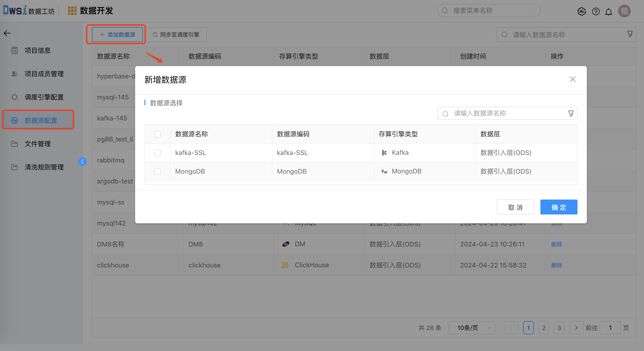
Task: Open the help question mark icon
Action: click(x=596, y=11)
